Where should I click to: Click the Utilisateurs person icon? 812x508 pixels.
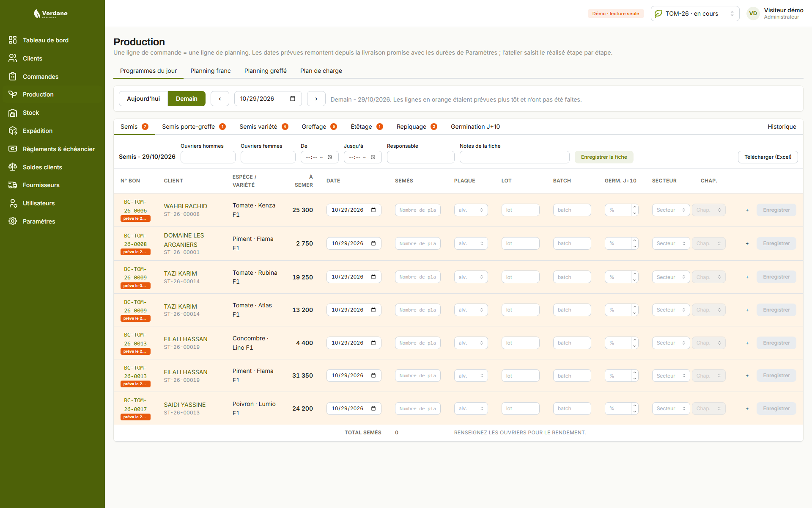[13, 203]
